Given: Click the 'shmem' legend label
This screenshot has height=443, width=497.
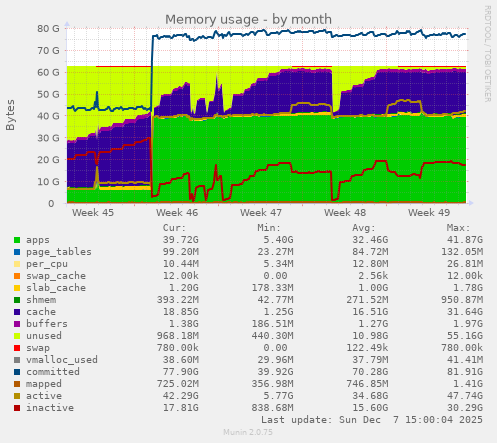Looking at the screenshot, I should 41,300.
